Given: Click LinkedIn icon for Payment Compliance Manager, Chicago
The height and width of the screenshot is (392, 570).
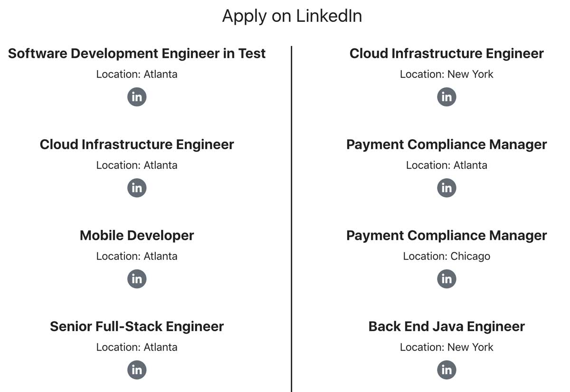Looking at the screenshot, I should click(446, 279).
